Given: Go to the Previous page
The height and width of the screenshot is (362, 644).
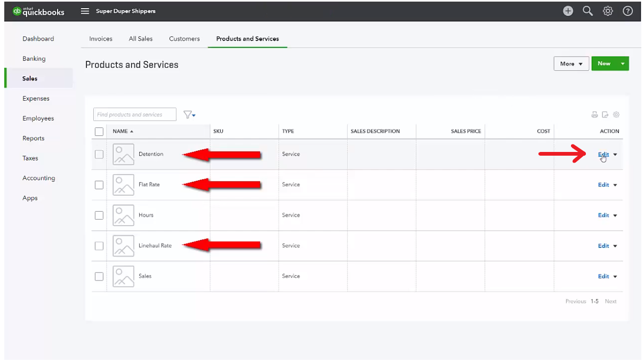Looking at the screenshot, I should pos(576,301).
